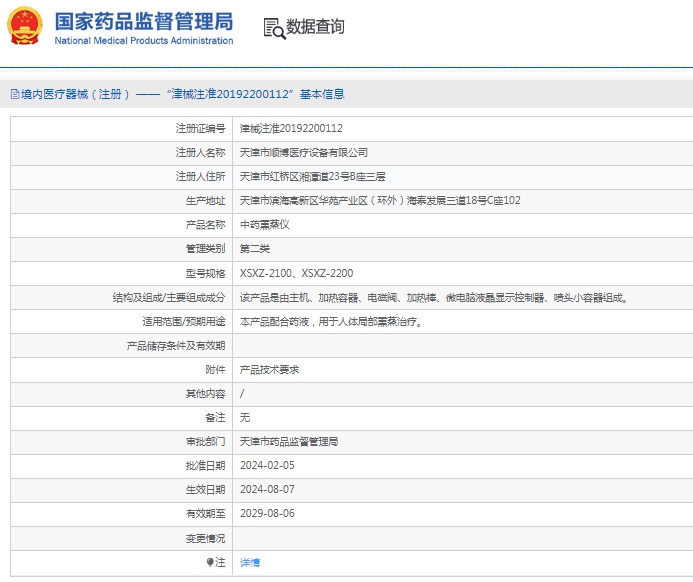This screenshot has width=693, height=582.
Task: Click the 基本信息 heading text
Action: (322, 94)
